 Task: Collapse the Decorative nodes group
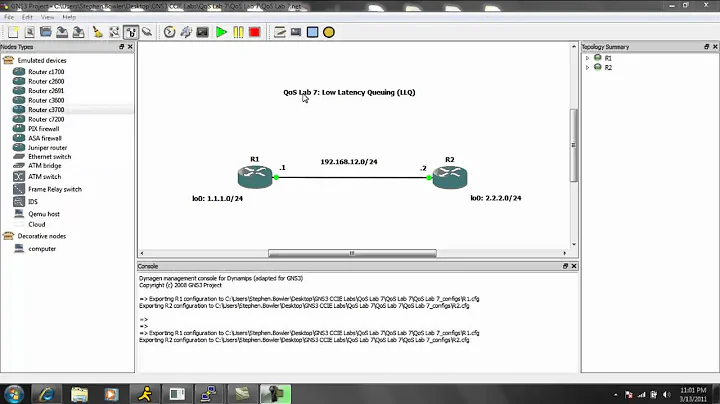[x=42, y=236]
